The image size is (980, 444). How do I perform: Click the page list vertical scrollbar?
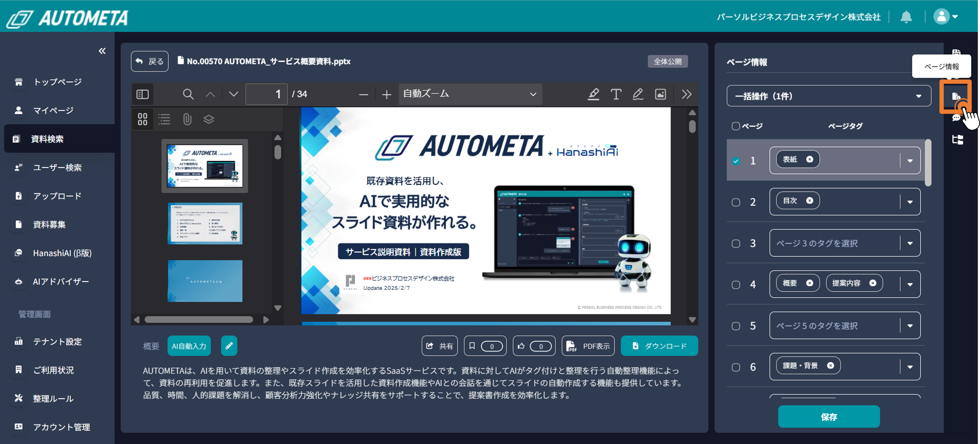(928, 163)
